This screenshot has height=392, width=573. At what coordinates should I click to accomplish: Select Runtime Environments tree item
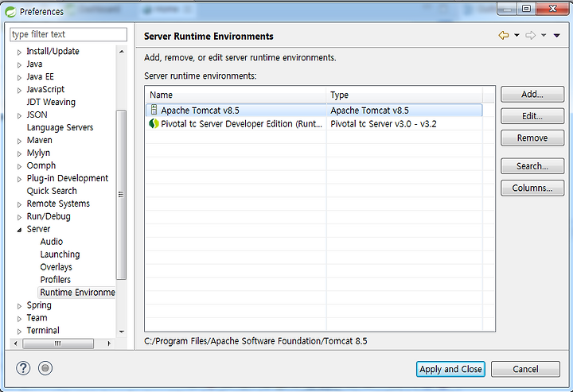[x=77, y=293]
